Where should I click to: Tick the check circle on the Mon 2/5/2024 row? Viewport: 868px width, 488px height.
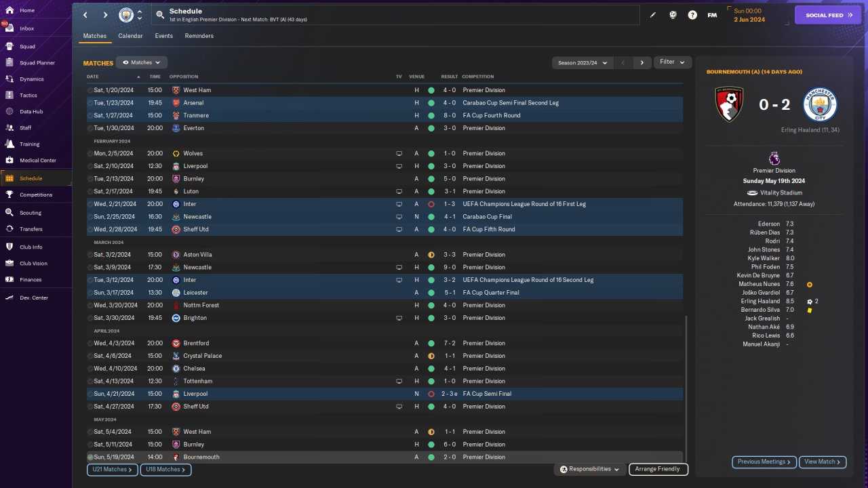pos(90,154)
